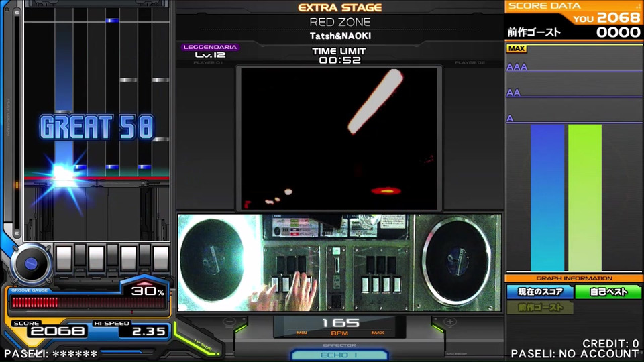644x362 pixels.
Task: Click the blue current score graph bar
Action: pos(547,198)
